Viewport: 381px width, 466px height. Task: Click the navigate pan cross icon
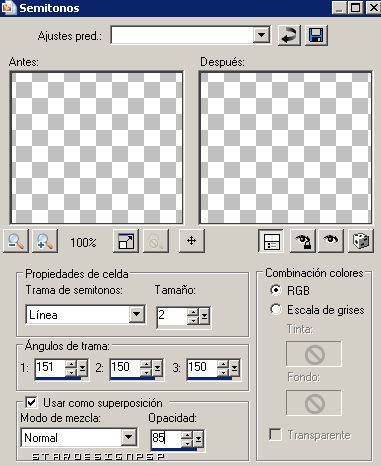192,241
